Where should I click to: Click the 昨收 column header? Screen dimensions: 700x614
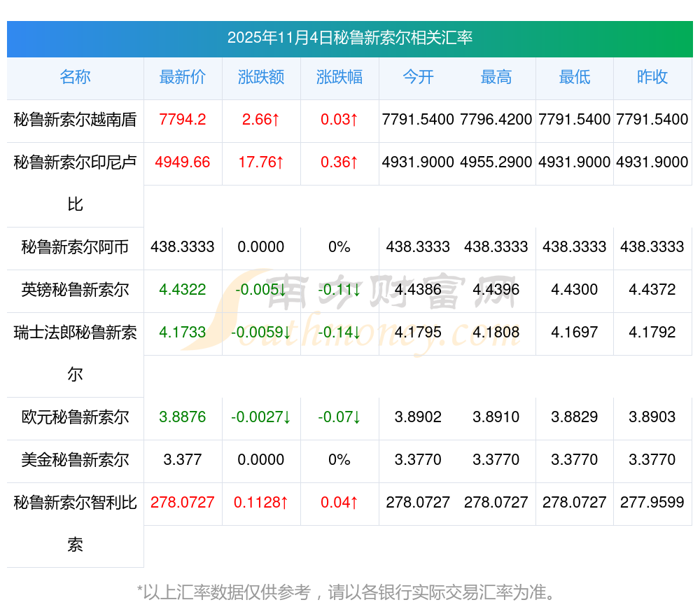tap(652, 77)
